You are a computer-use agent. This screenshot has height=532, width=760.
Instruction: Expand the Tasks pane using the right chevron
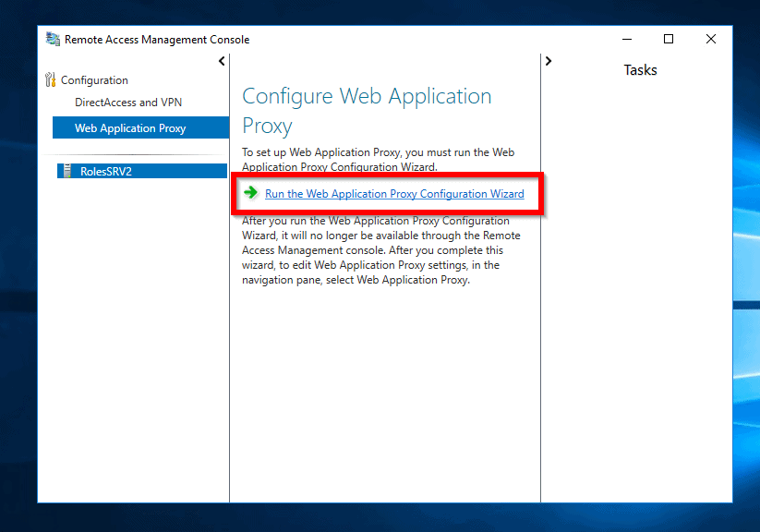(x=548, y=60)
